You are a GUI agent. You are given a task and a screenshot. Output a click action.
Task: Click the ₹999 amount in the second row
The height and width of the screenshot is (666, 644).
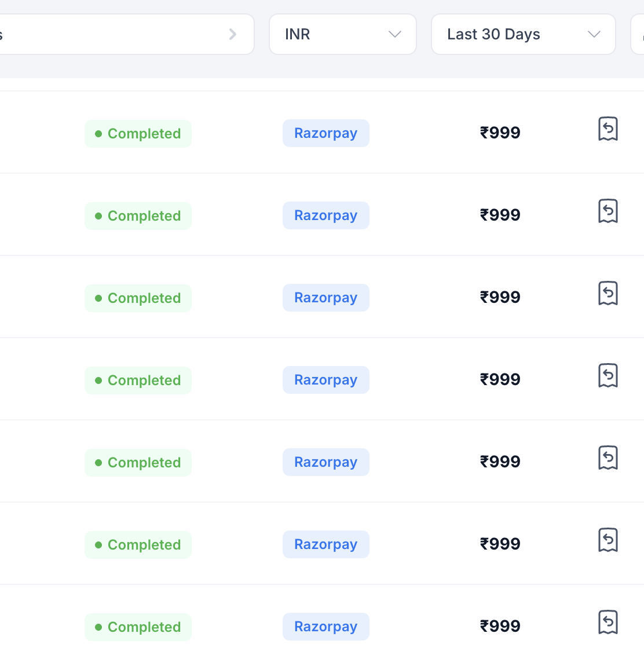tap(500, 215)
